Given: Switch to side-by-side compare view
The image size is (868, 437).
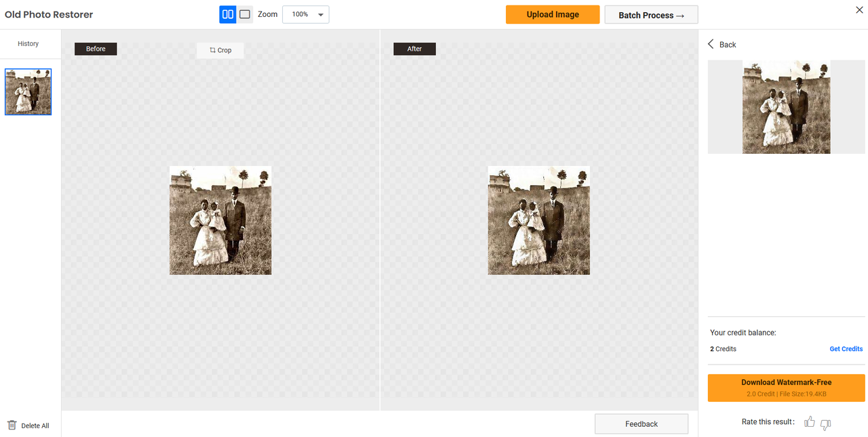Looking at the screenshot, I should coord(228,14).
